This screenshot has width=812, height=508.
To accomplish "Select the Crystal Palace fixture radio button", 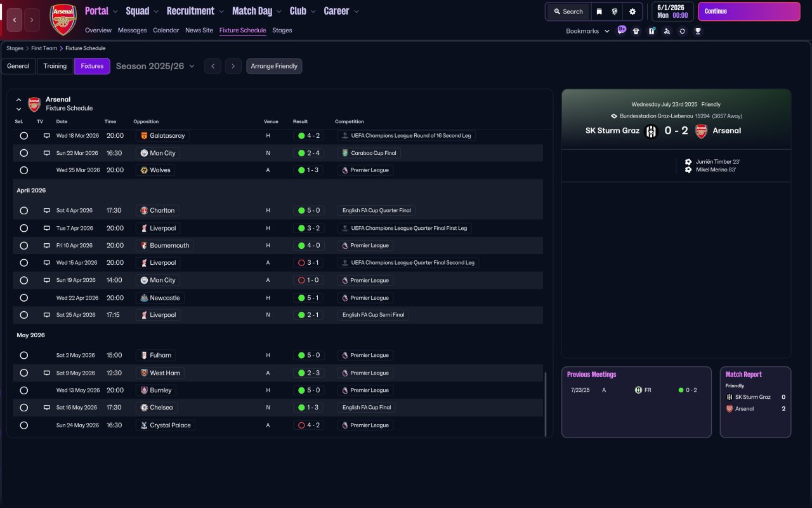I will click(x=24, y=425).
